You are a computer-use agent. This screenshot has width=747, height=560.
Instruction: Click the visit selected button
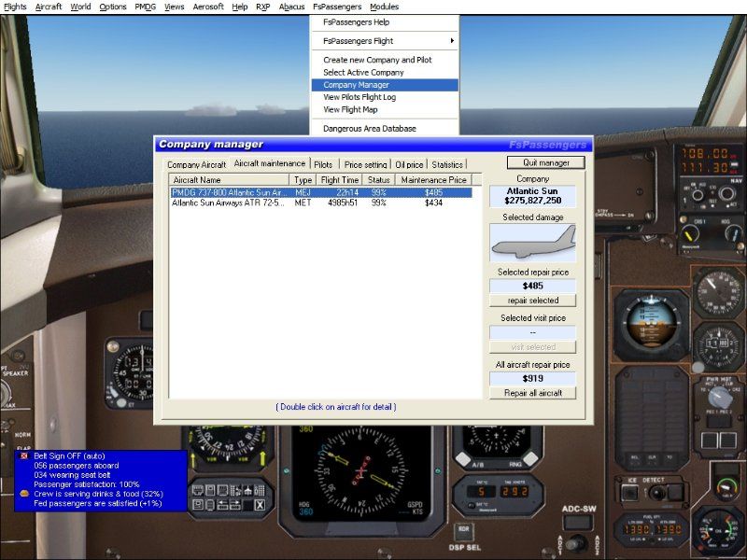coord(532,346)
